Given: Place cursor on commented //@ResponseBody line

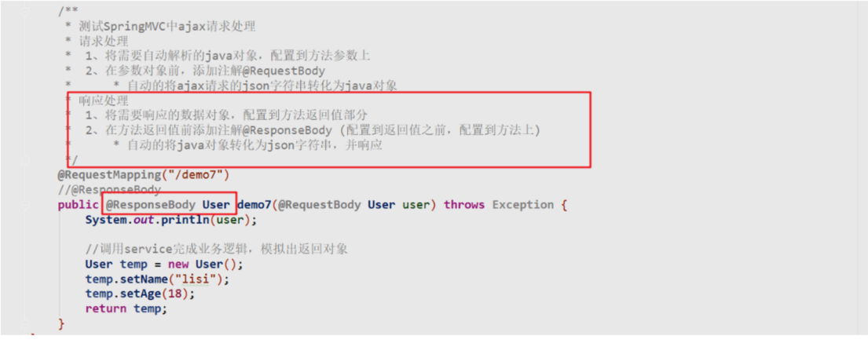Looking at the screenshot, I should tap(109, 190).
